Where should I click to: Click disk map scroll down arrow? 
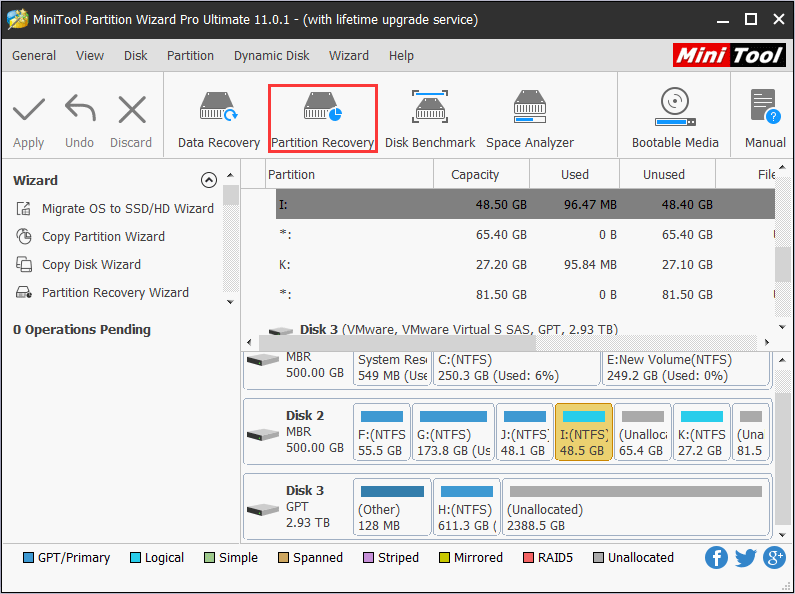click(x=782, y=535)
